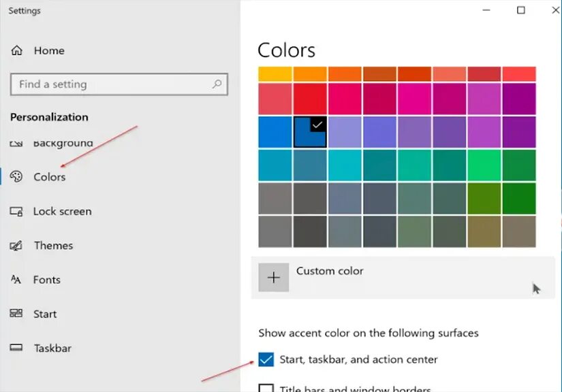Open the Lock screen settings page
This screenshot has height=392, width=562.
click(62, 212)
